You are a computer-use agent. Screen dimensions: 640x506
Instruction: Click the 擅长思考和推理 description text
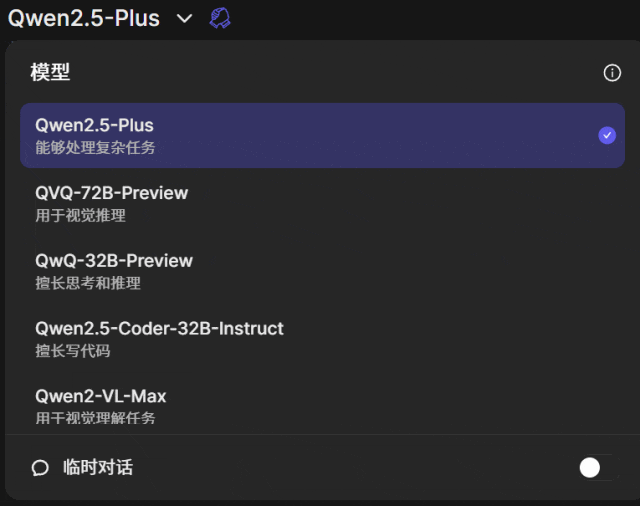coord(88,283)
